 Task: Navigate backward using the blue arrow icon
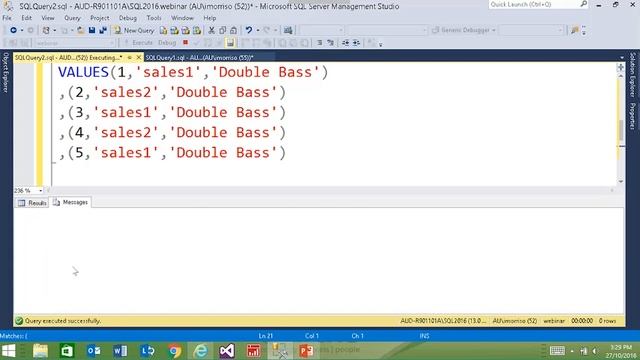(13, 30)
